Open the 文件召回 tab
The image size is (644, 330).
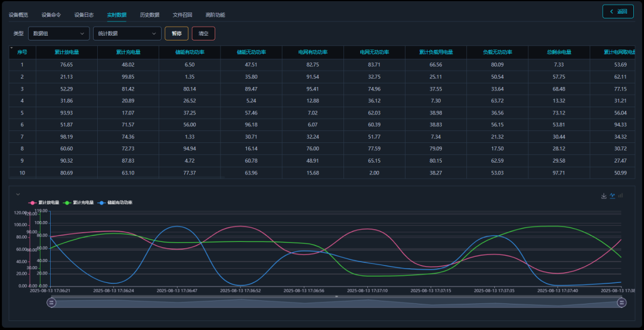(182, 14)
